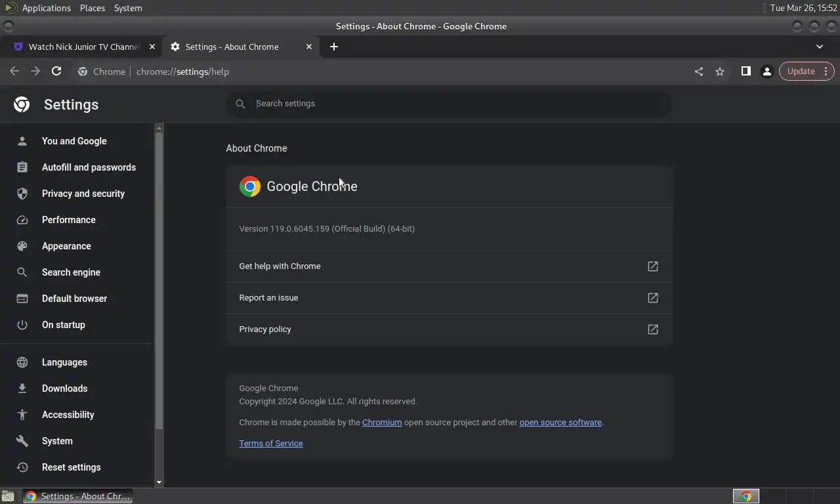840x504 pixels.
Task: Open a new tab with the plus button
Action: pyautogui.click(x=334, y=47)
